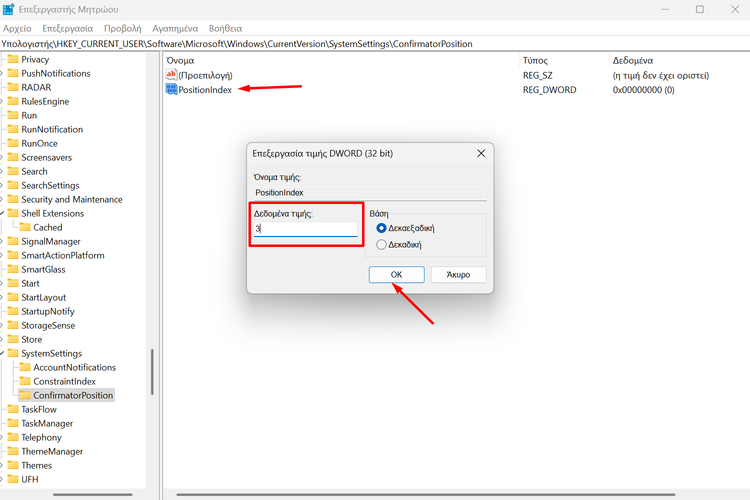The image size is (750, 500).
Task: Click the Registry Editor app icon in title bar
Action: coord(9,9)
